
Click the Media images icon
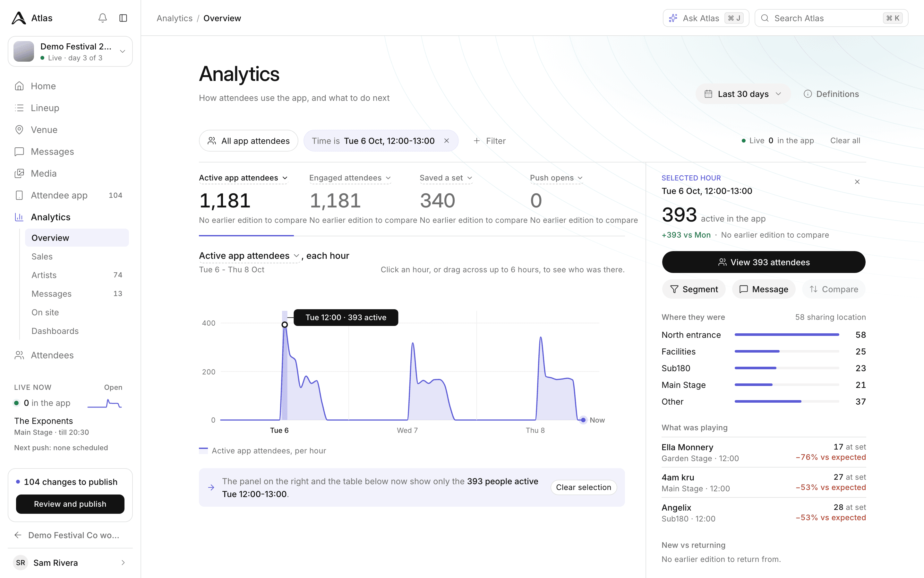[x=19, y=173]
